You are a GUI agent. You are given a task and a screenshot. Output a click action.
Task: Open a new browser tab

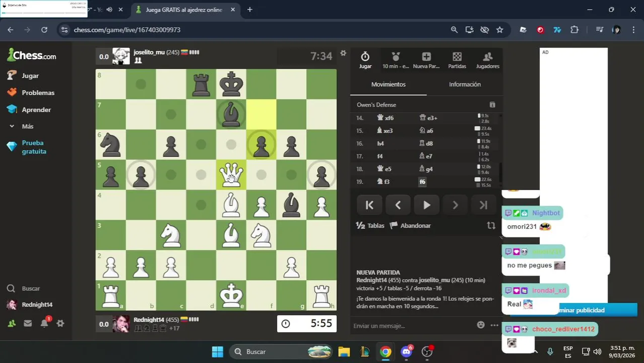(249, 10)
